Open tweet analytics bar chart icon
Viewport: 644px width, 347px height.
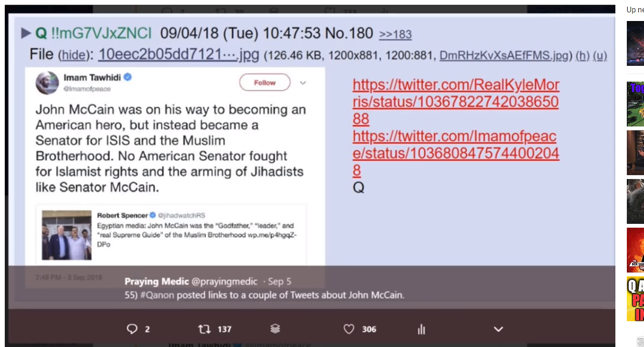[421, 329]
